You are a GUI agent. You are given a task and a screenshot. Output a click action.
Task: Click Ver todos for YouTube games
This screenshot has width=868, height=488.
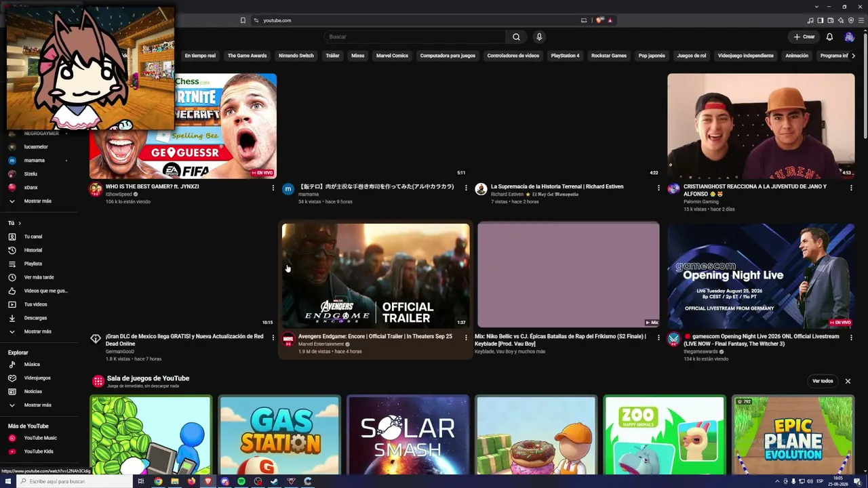[x=823, y=381]
